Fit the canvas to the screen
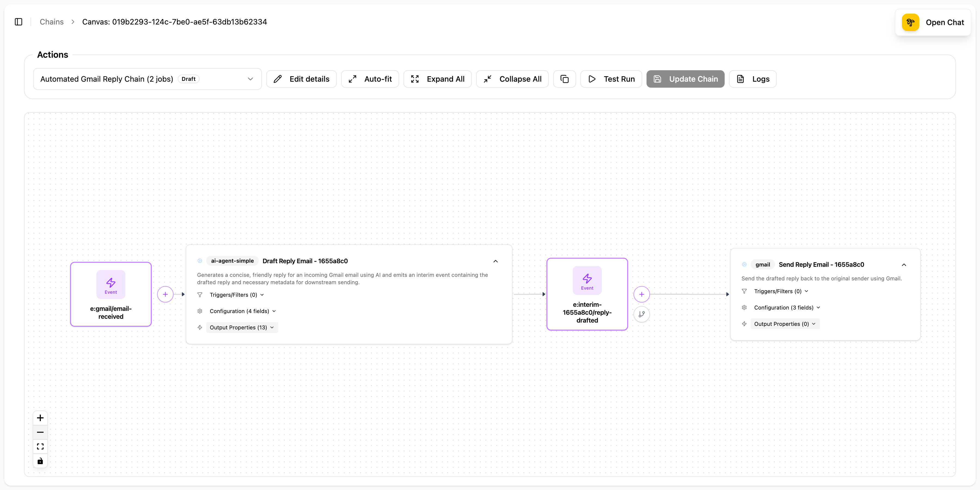Screen dimensions: 980x490 pos(40,446)
